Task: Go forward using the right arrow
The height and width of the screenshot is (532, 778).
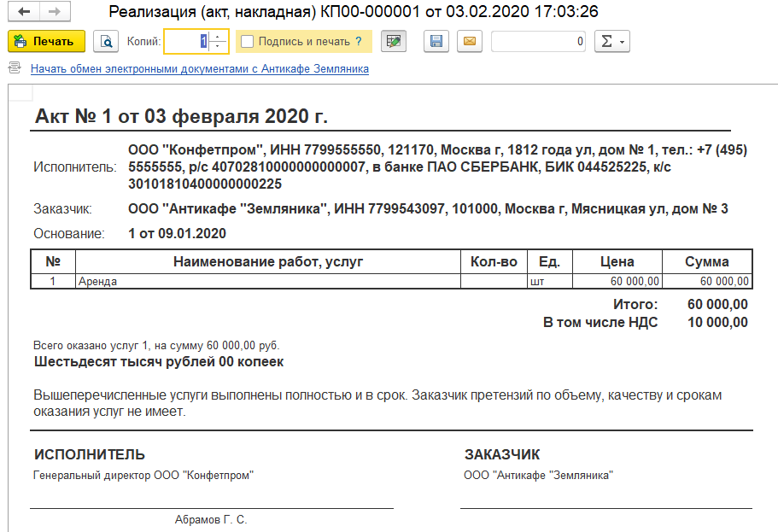Action: pos(53,12)
